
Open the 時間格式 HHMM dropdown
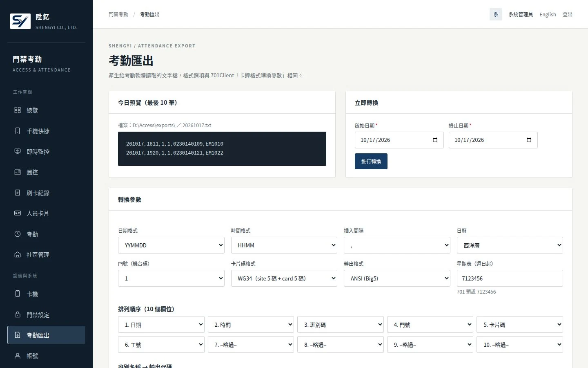(x=284, y=245)
